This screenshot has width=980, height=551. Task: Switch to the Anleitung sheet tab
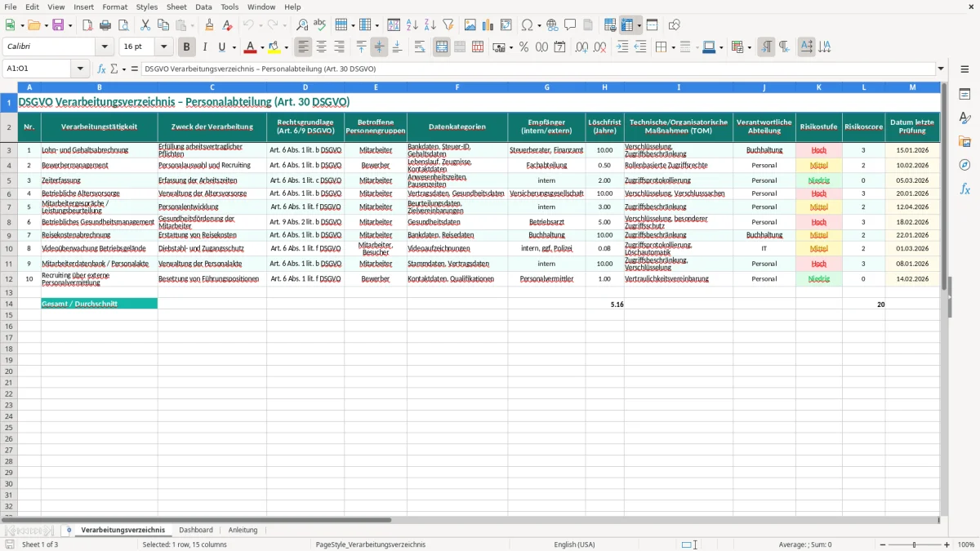coord(243,530)
